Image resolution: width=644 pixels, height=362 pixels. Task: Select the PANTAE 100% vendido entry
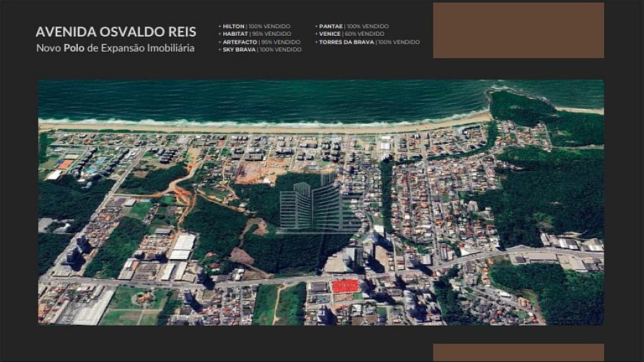coord(352,26)
